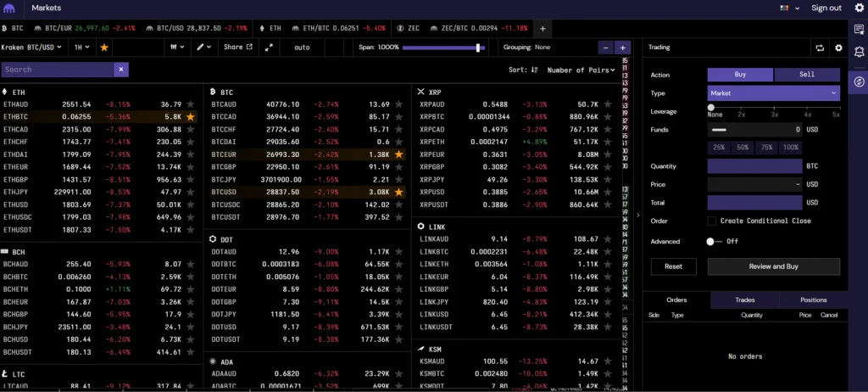Add a new ticker tab with plus

pos(542,28)
